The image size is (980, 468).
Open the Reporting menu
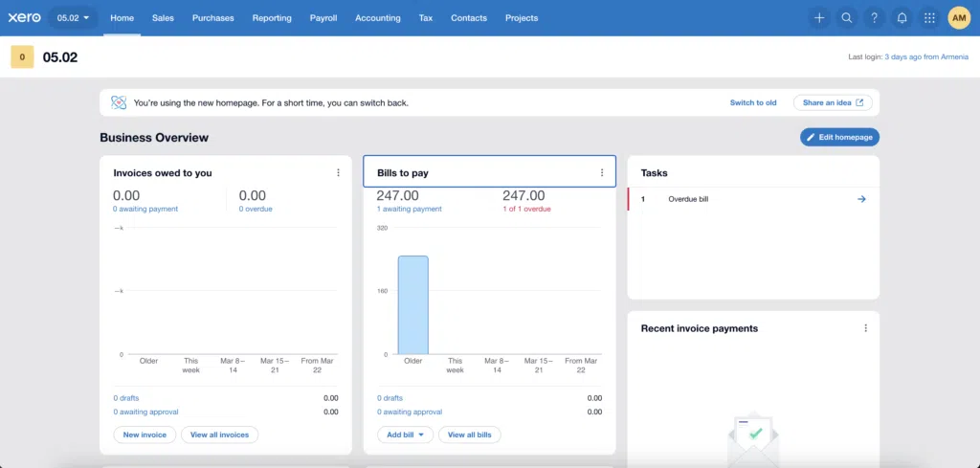click(x=272, y=18)
